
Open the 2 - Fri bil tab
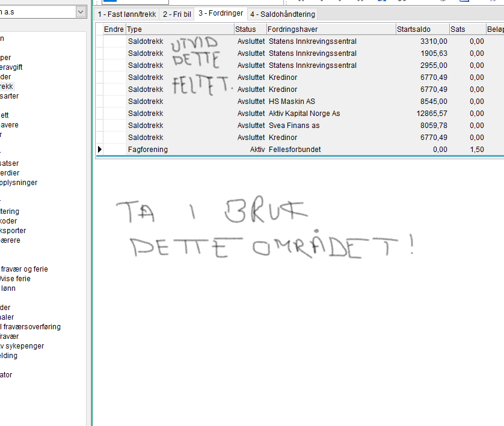tap(177, 14)
